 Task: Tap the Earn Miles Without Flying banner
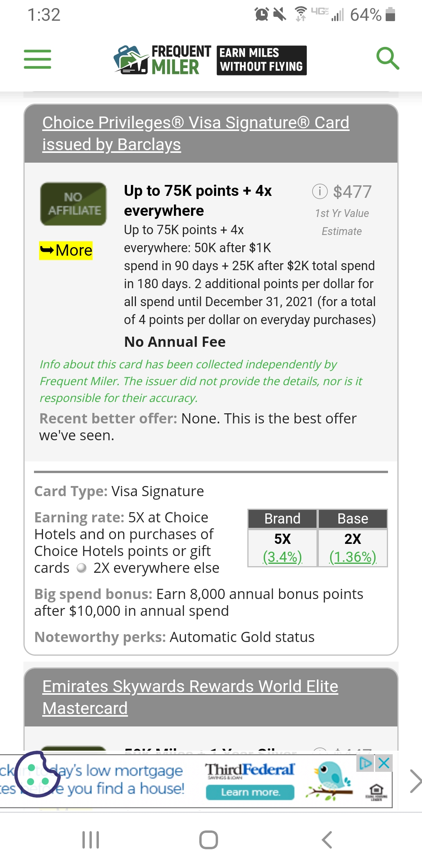click(x=261, y=60)
